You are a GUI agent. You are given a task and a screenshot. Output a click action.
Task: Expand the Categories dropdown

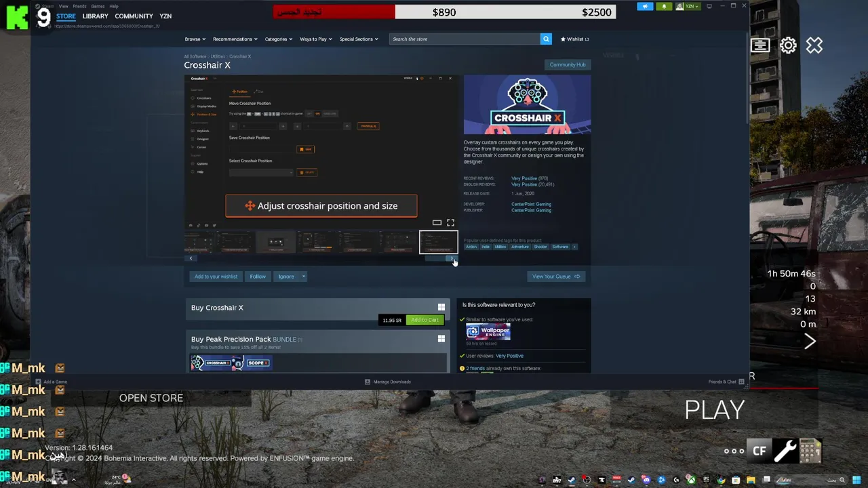click(278, 39)
